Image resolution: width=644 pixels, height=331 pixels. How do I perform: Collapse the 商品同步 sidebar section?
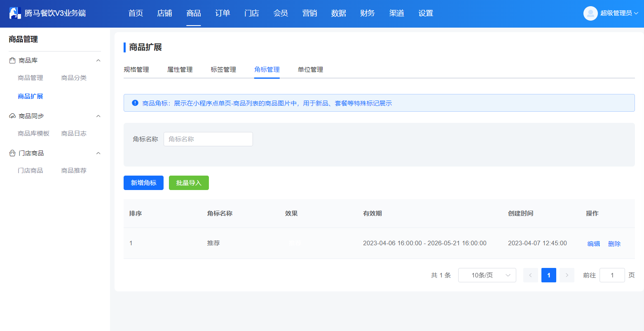point(98,116)
